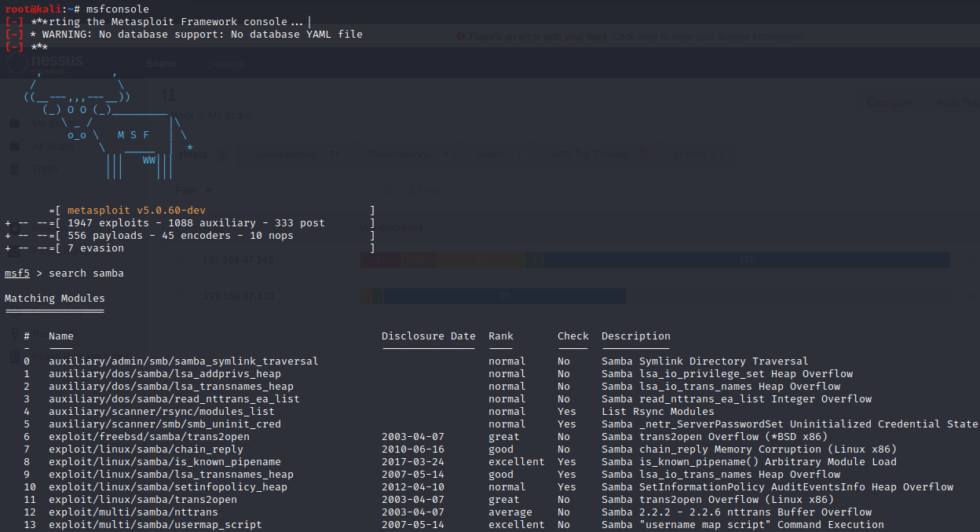Click 'List Rsync Modules' description
This screenshot has height=532, width=980.
[x=658, y=412]
